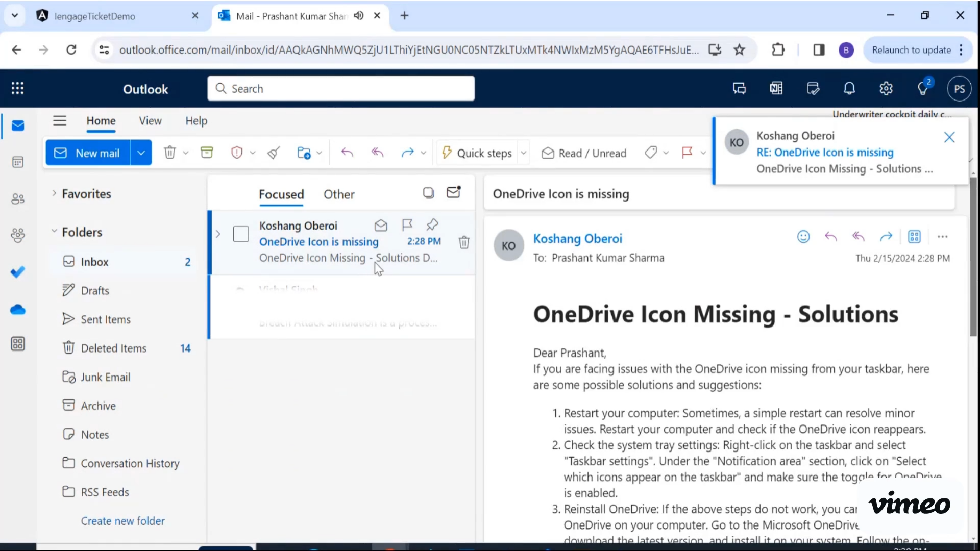The height and width of the screenshot is (551, 980).
Task: Open Koshang Oberoi sender name link
Action: pyautogui.click(x=577, y=239)
